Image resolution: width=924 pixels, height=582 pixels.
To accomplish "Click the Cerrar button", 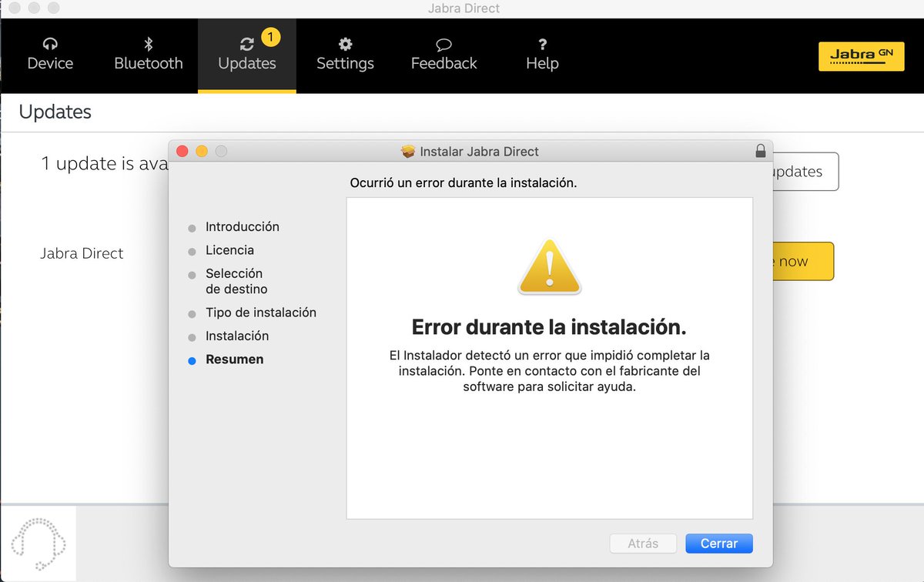I will pyautogui.click(x=719, y=544).
